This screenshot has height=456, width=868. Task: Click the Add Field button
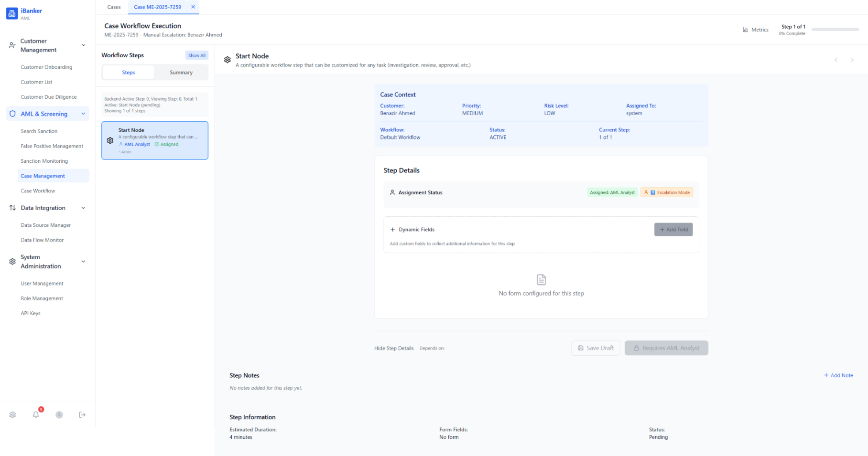pos(673,230)
